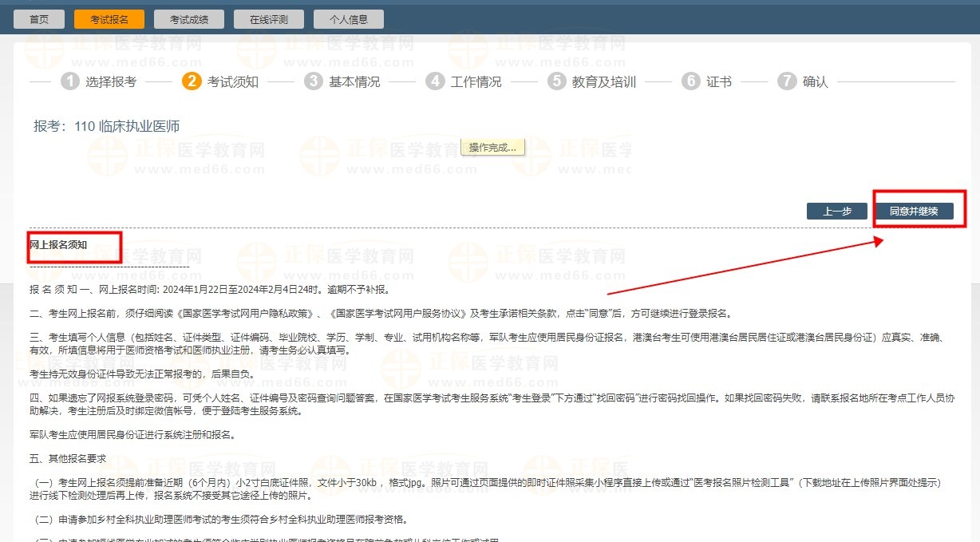Screen dimensions: 980x542
Task: Click the step 7 number circle icon
Action: (x=787, y=81)
